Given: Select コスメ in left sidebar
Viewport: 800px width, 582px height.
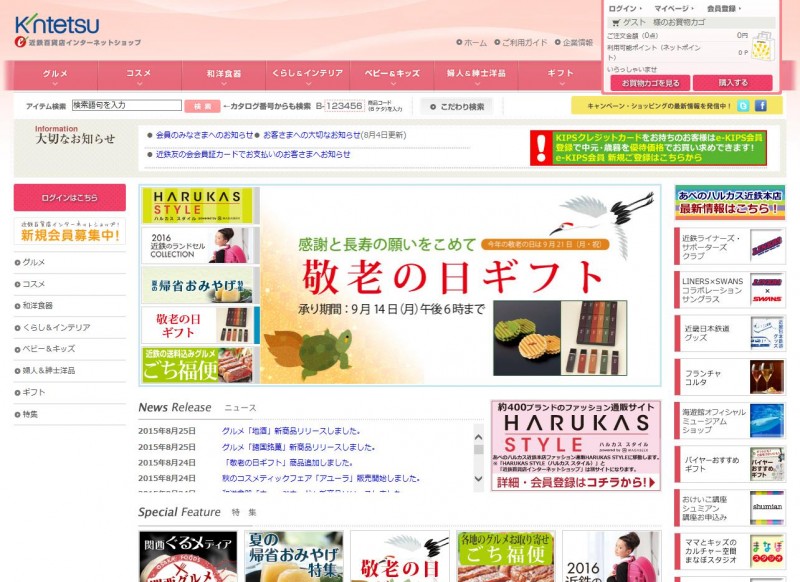Looking at the screenshot, I should (33, 284).
